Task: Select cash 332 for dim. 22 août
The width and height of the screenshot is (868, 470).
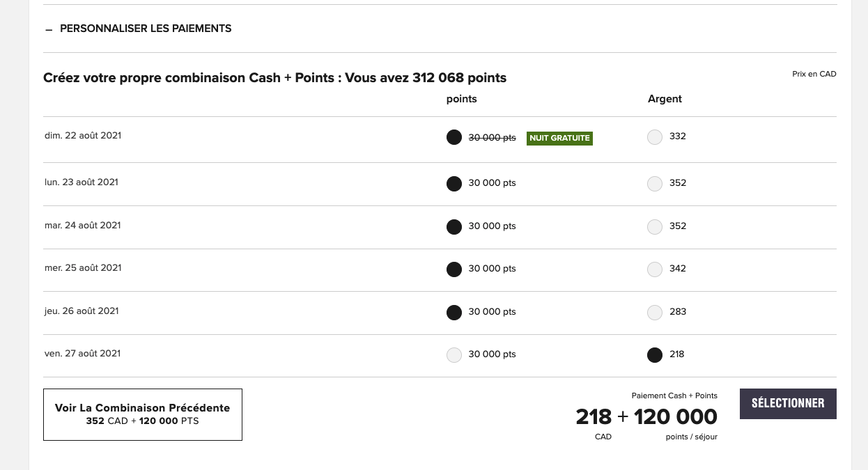Action: [x=655, y=137]
